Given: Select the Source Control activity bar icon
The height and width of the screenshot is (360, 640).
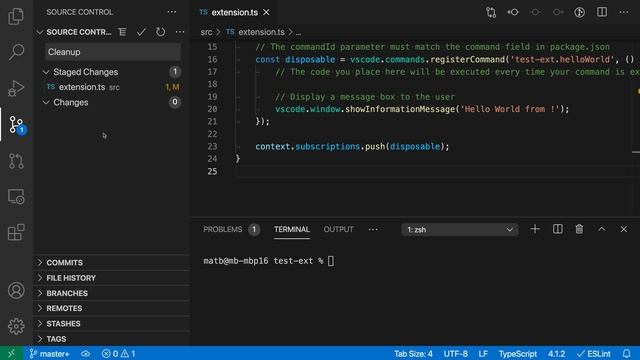Looking at the screenshot, I should pyautogui.click(x=17, y=124).
